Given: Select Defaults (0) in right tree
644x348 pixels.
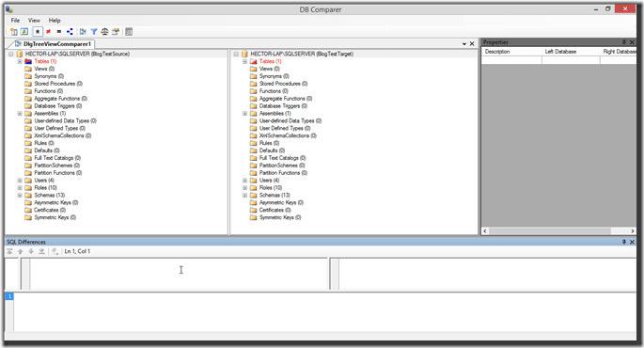Looking at the screenshot, I should tap(272, 150).
